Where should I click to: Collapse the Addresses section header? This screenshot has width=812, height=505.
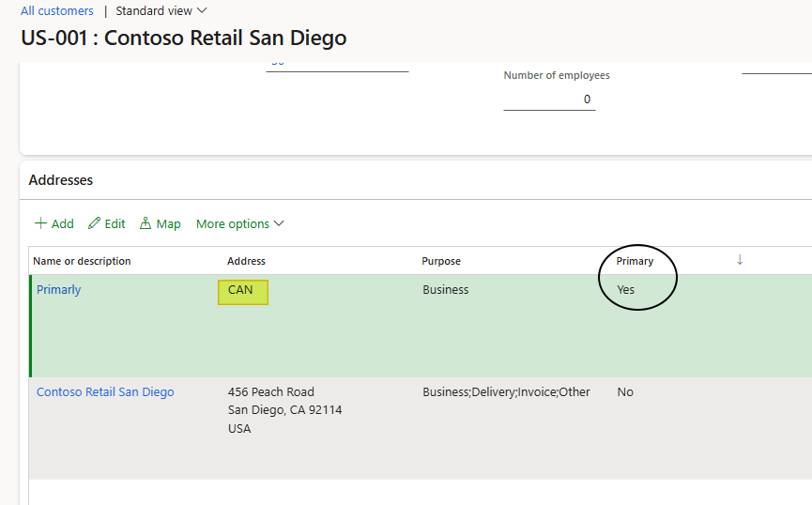coord(61,180)
